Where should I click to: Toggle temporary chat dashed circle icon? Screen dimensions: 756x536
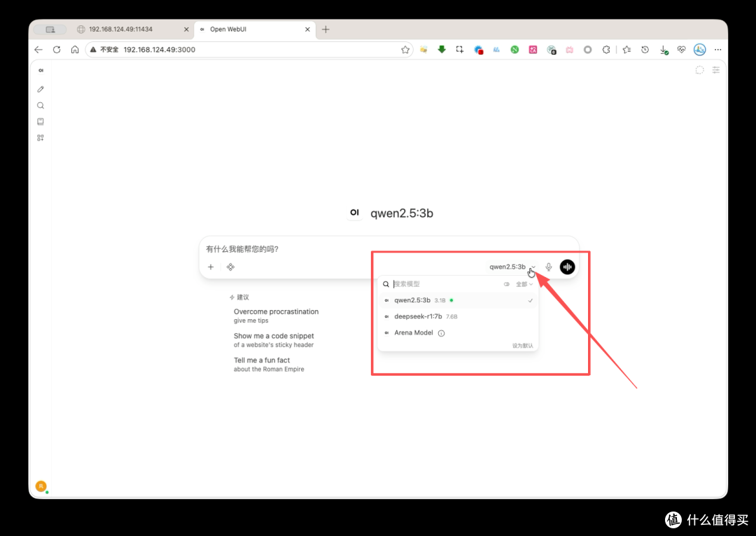point(699,70)
